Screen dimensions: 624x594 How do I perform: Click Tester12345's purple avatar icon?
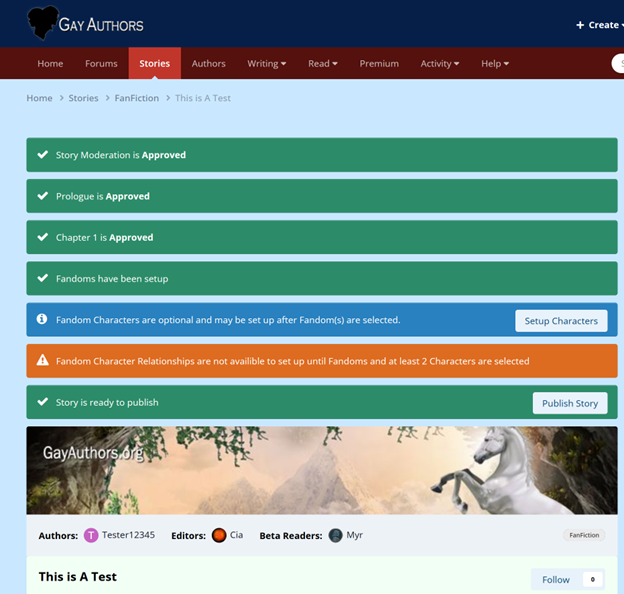click(91, 535)
